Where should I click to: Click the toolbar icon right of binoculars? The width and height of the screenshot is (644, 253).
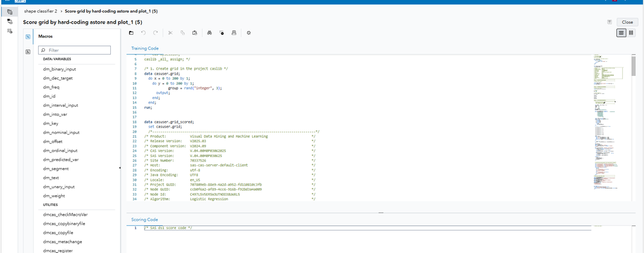click(x=221, y=33)
